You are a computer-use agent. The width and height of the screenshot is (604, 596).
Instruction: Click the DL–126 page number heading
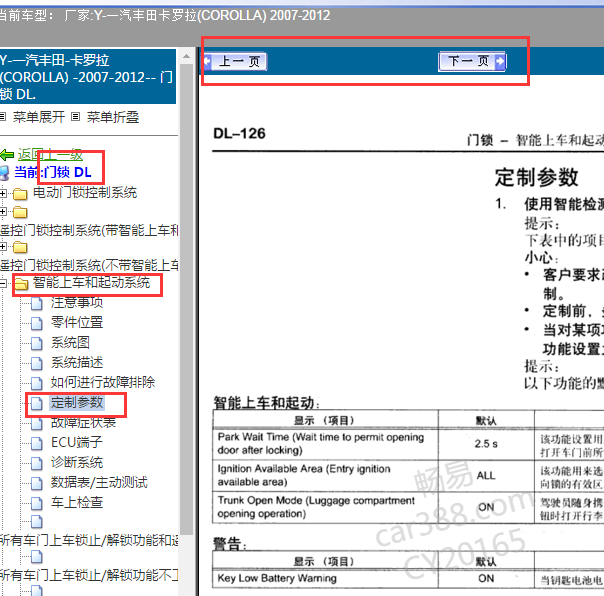(x=239, y=134)
